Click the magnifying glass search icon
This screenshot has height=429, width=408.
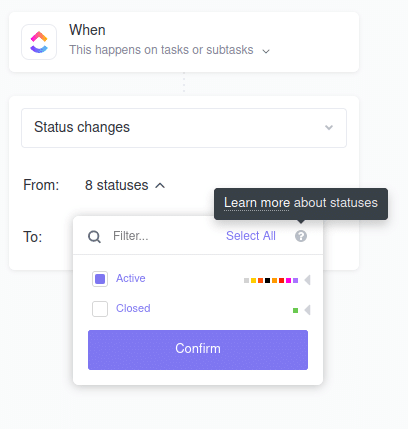[x=94, y=237]
